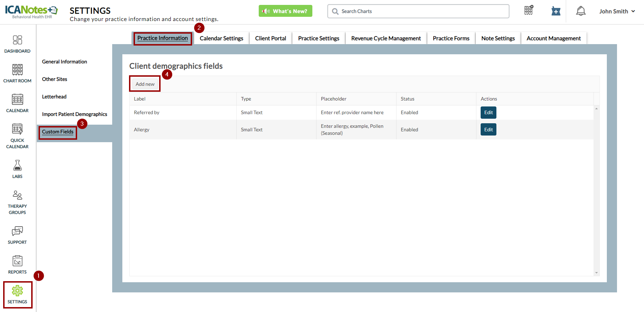The image size is (644, 312).
Task: Switch to the Calendar Settings tab
Action: 221,38
